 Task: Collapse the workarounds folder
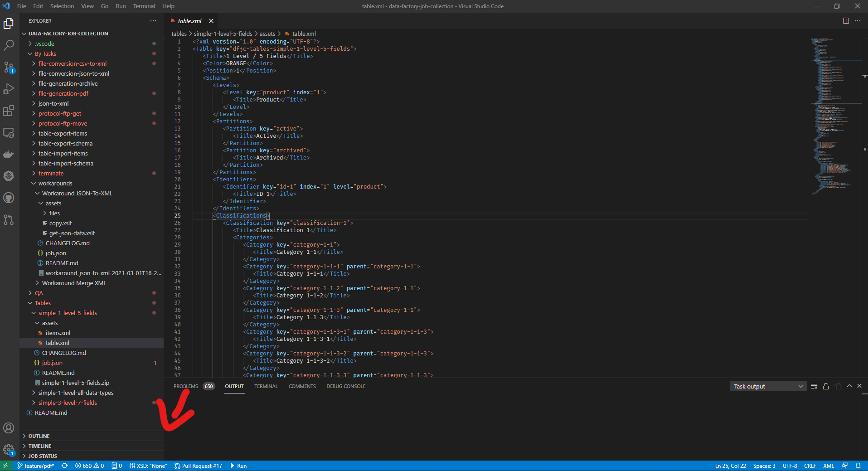coord(55,183)
